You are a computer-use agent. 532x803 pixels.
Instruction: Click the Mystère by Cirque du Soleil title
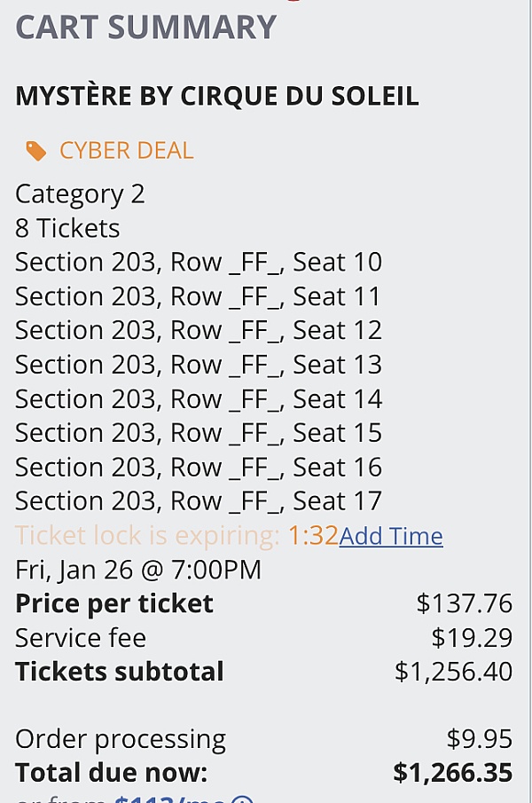(x=217, y=96)
